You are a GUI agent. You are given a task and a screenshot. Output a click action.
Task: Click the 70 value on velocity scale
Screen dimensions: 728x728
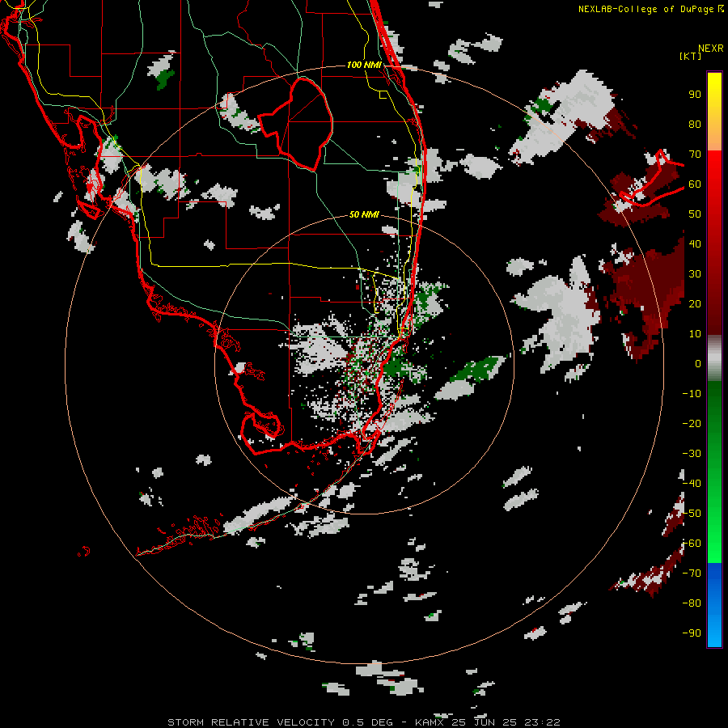[x=695, y=154]
